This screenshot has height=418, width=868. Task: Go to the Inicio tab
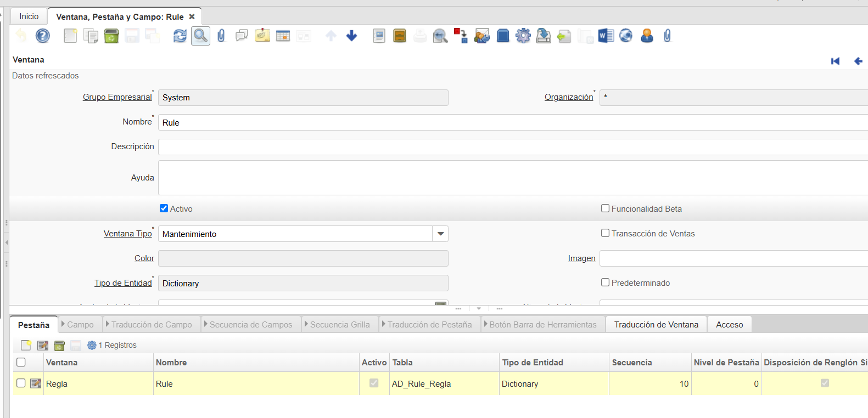[29, 16]
